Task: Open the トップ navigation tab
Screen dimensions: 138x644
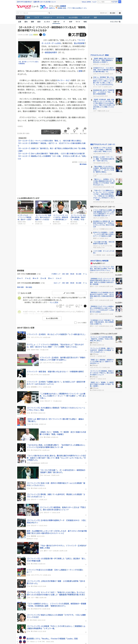Action: pos(20,17)
